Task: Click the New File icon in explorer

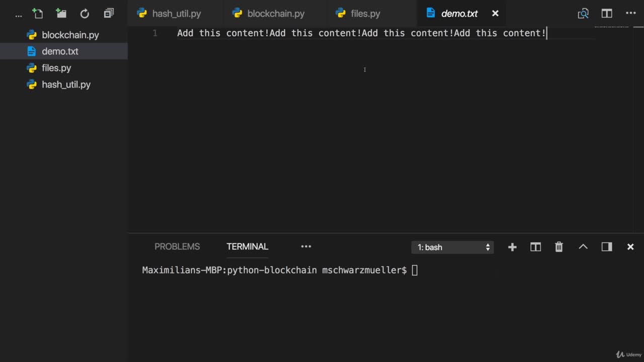Action: (37, 14)
